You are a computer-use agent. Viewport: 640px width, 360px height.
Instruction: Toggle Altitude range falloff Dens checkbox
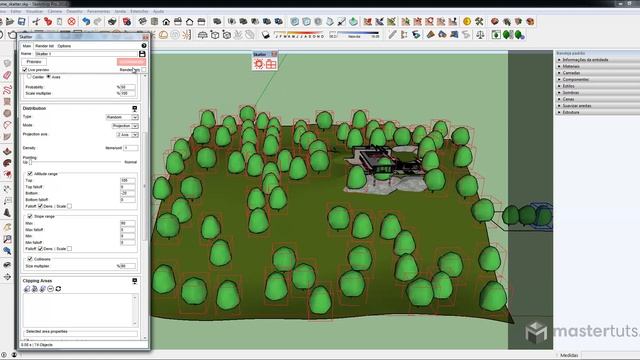pos(40,206)
